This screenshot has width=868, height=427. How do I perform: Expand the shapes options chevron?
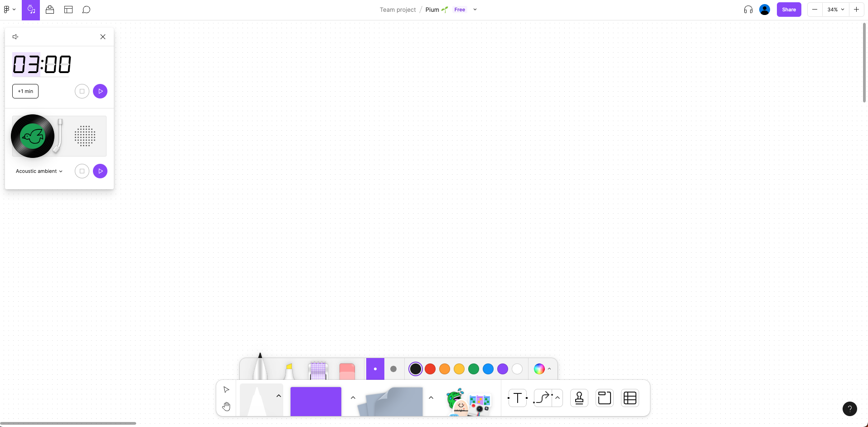click(x=353, y=398)
